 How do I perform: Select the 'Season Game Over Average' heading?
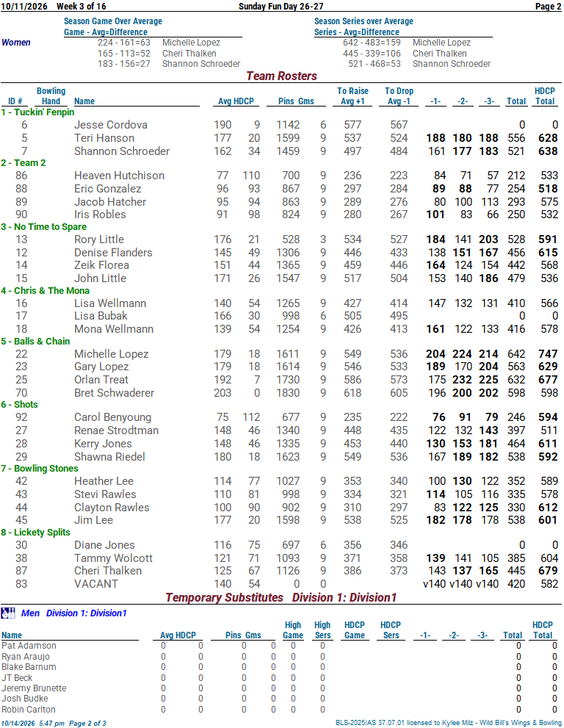113,21
